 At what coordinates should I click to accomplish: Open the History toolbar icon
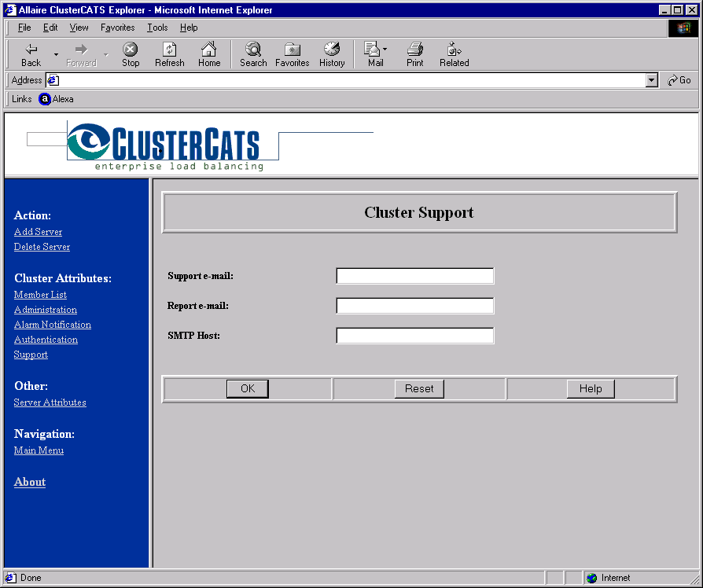332,55
